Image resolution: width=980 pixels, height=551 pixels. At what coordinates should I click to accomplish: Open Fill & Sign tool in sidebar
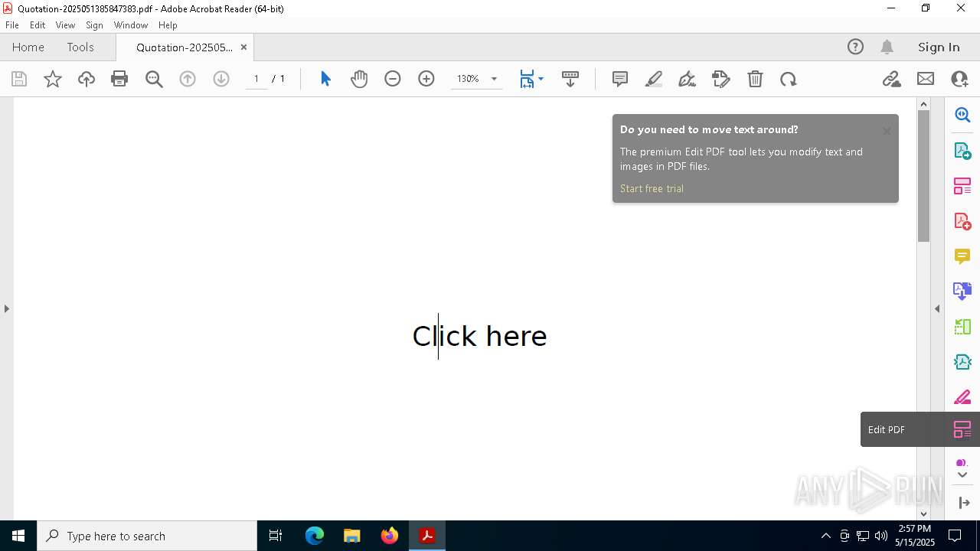[x=962, y=398]
